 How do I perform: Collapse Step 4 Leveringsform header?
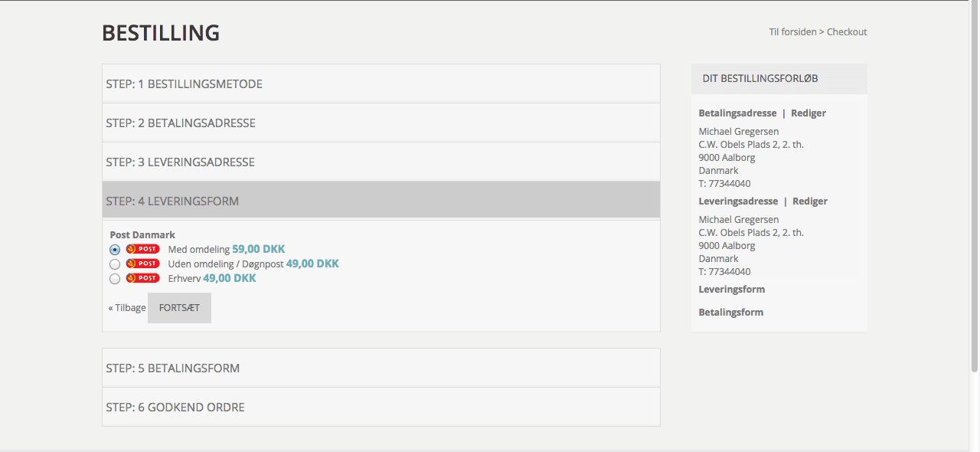point(172,201)
